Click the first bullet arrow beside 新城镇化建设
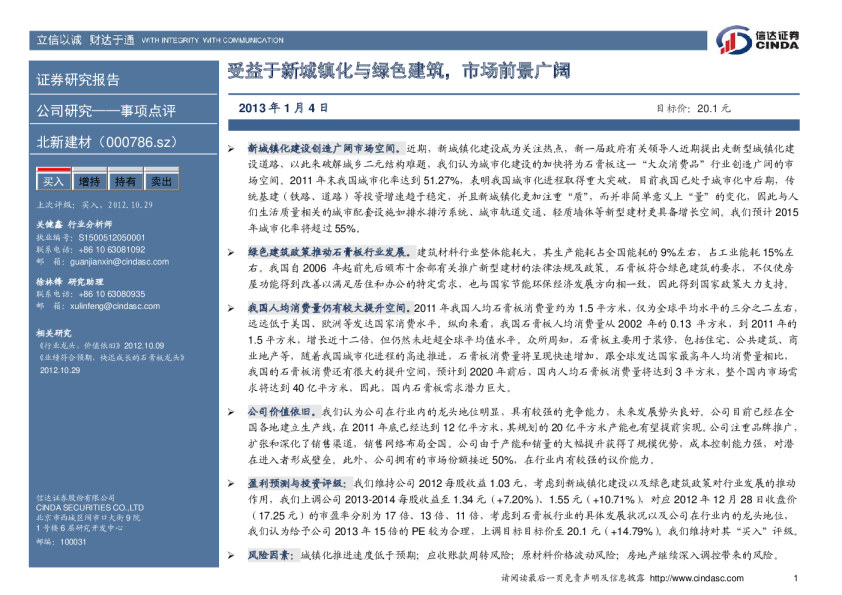This screenshot has height=595, width=842. pyautogui.click(x=232, y=147)
